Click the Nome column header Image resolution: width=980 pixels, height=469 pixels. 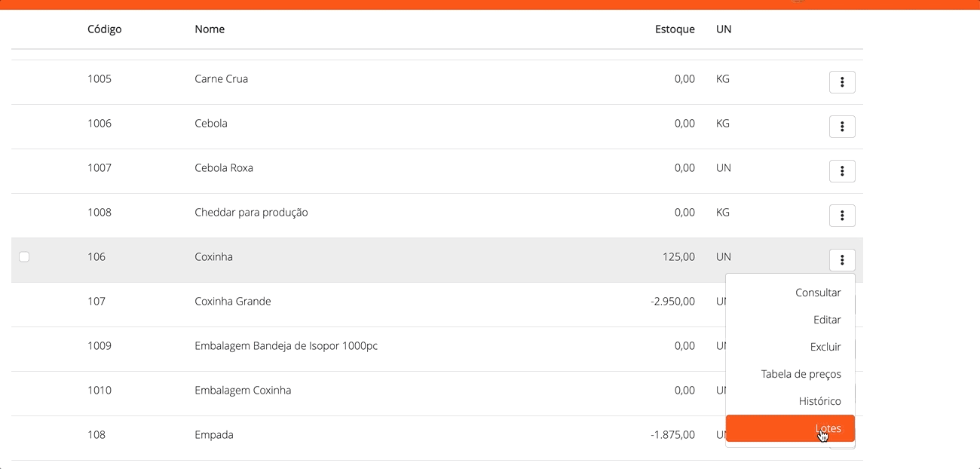coord(210,29)
